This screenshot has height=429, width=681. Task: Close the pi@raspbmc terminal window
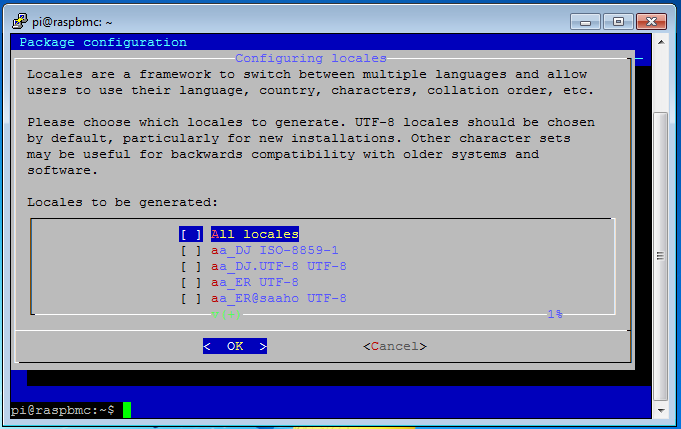click(651, 22)
